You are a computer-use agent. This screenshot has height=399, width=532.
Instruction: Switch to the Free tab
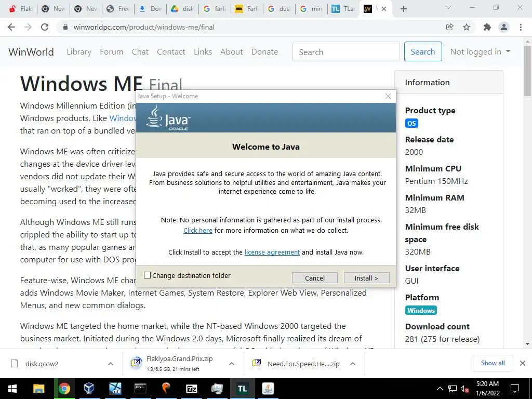[119, 9]
